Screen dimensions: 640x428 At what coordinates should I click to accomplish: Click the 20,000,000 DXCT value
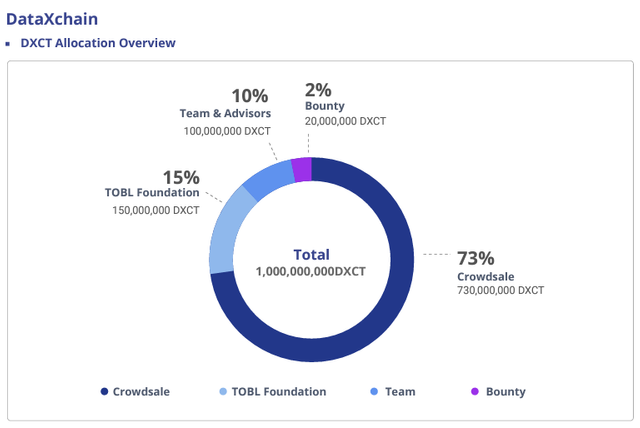point(345,121)
